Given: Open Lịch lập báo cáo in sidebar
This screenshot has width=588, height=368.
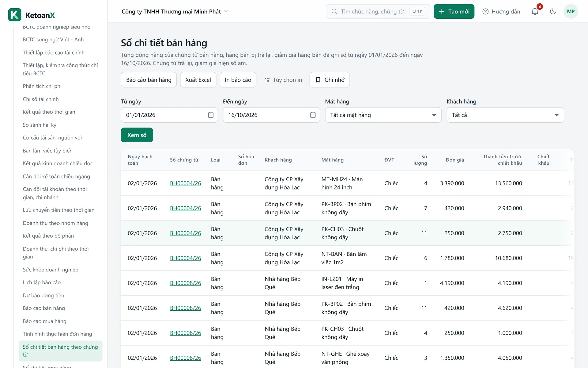Looking at the screenshot, I should click(42, 282).
